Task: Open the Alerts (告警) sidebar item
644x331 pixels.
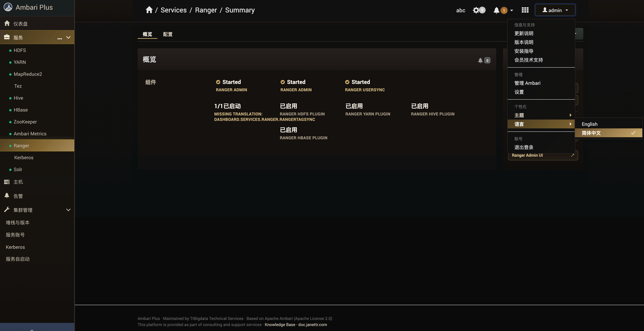Action: [x=18, y=196]
